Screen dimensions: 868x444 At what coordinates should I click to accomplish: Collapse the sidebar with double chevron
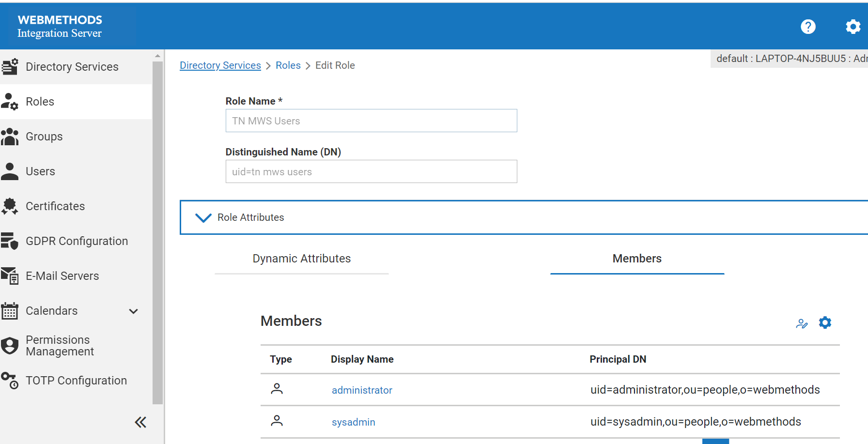coord(140,423)
